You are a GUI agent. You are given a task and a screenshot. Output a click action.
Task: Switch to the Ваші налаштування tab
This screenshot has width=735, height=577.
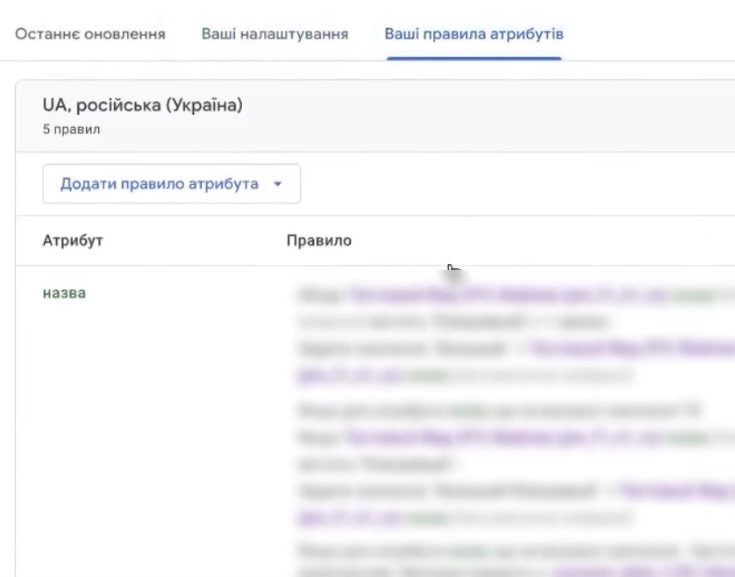[x=274, y=34]
